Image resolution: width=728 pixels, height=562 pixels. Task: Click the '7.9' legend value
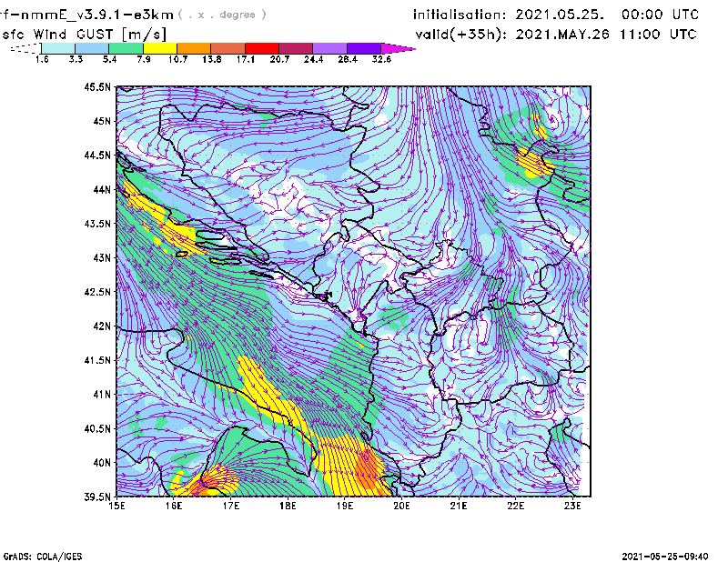point(144,59)
